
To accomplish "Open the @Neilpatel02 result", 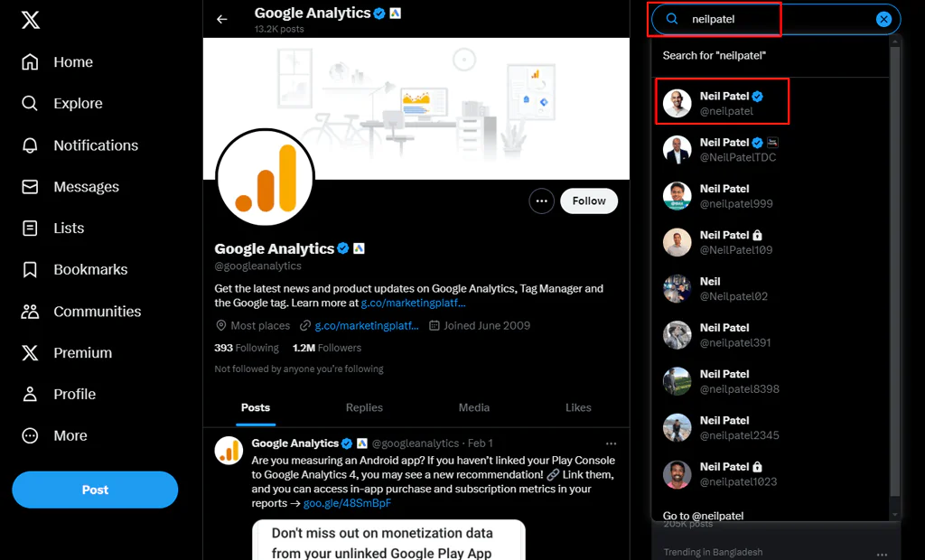I will (x=771, y=288).
